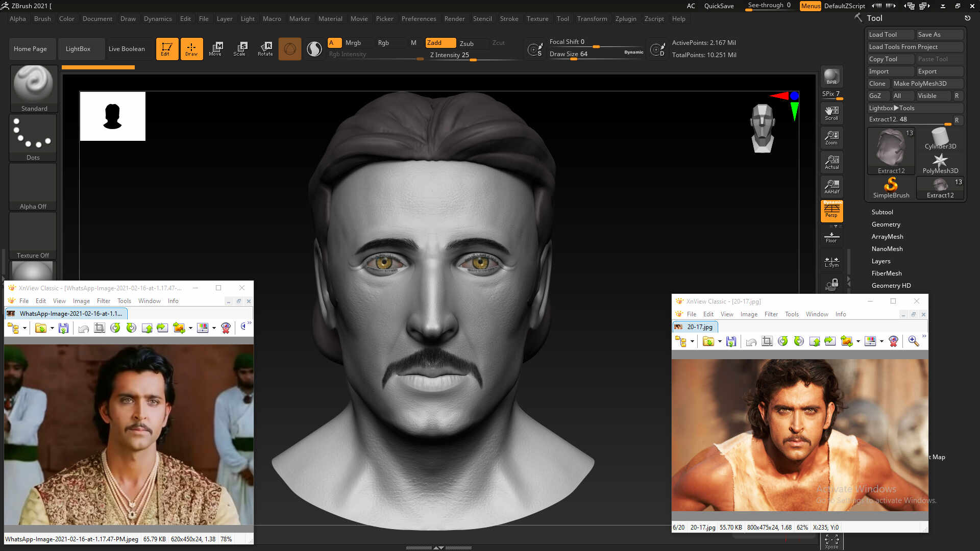Open the convert dropdown arrow in the WhatsApp-Image XnView window

[x=190, y=328]
